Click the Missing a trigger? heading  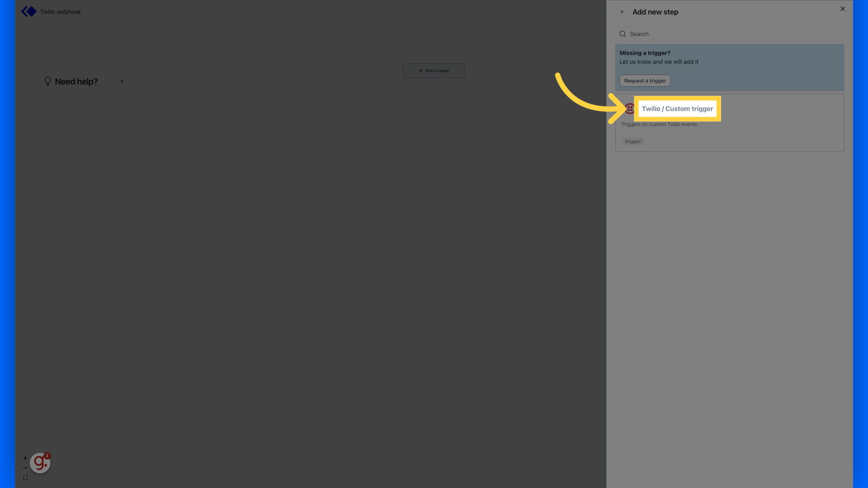pyautogui.click(x=645, y=53)
